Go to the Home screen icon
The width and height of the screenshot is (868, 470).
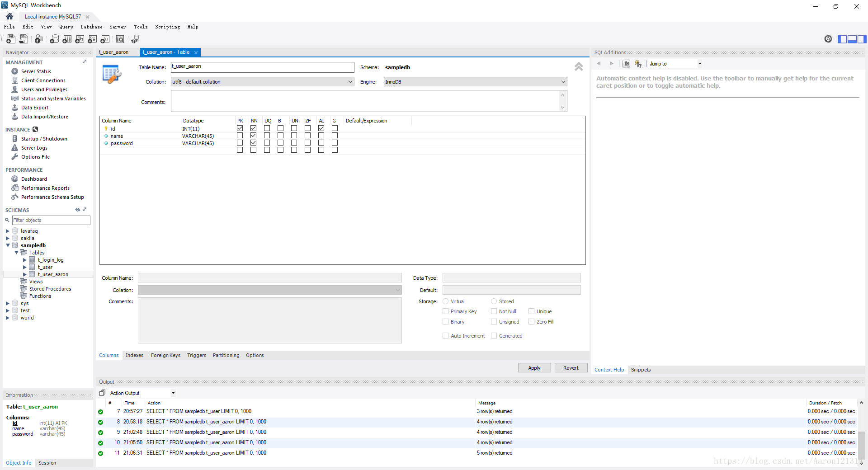9,16
